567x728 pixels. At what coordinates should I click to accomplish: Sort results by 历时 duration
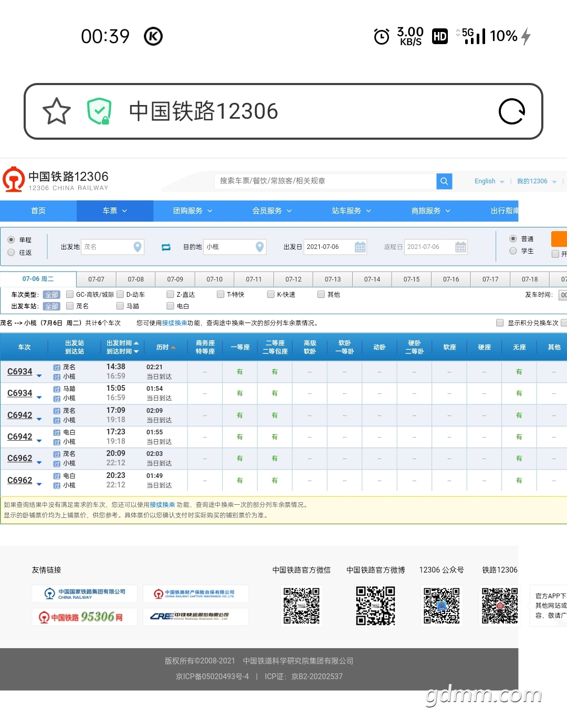point(166,347)
